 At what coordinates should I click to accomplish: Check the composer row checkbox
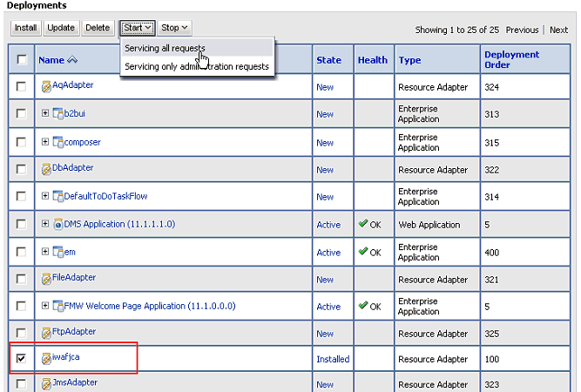click(x=21, y=142)
